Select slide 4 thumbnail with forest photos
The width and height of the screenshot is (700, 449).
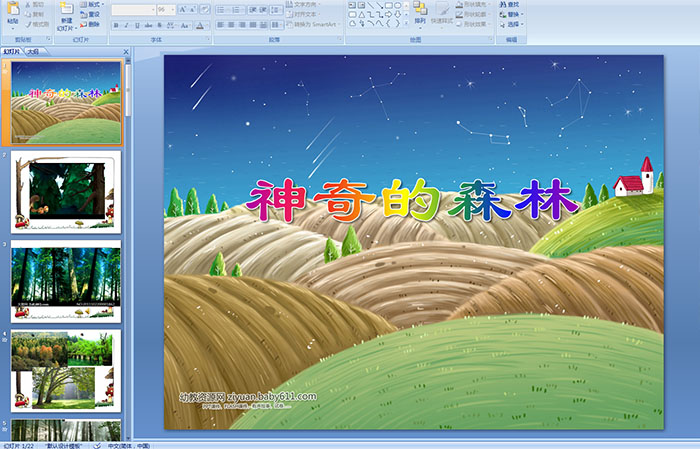coord(66,371)
